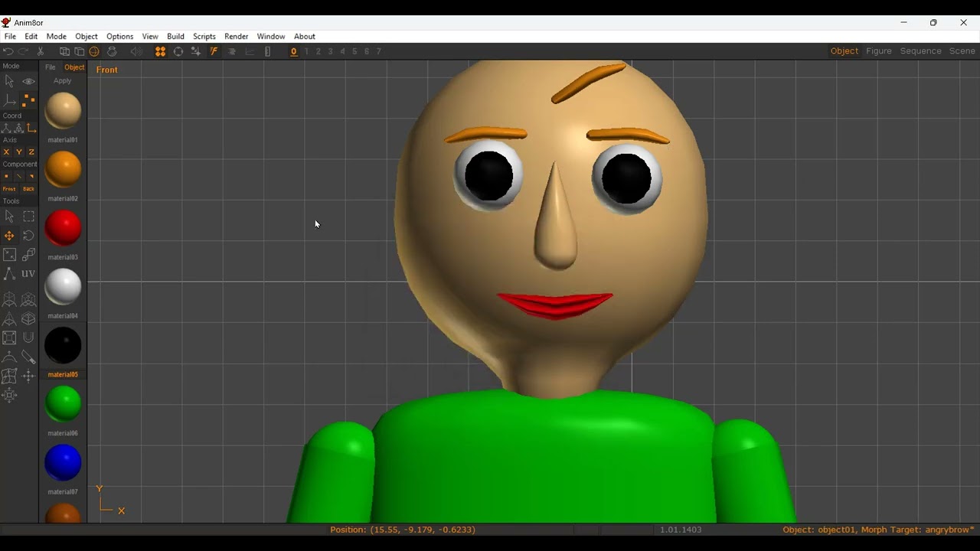The height and width of the screenshot is (551, 980).
Task: Switch to the Figure editor tab
Action: [x=879, y=51]
